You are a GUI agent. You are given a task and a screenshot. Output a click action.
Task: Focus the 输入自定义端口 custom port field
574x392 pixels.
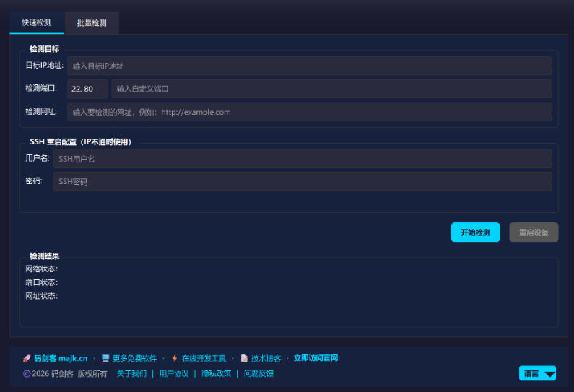[x=332, y=89]
